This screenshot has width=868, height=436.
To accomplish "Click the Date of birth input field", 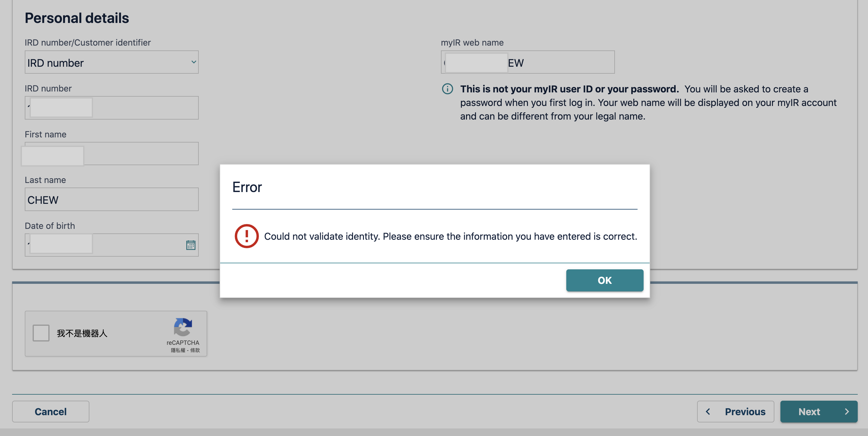I will (135, 245).
